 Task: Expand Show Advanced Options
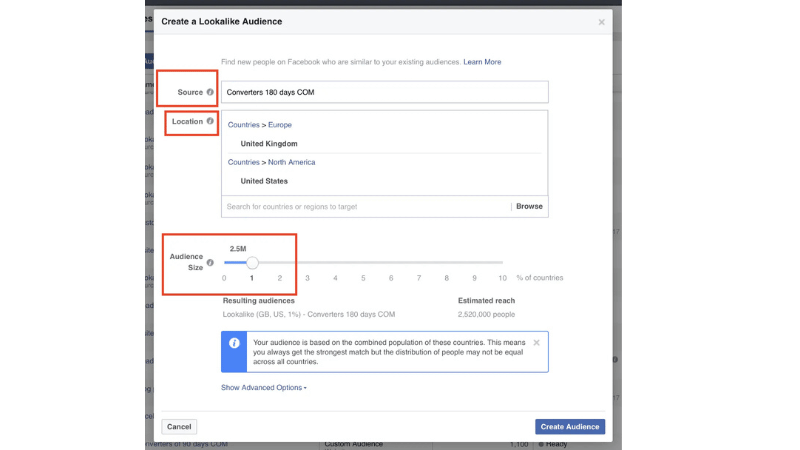pos(263,387)
